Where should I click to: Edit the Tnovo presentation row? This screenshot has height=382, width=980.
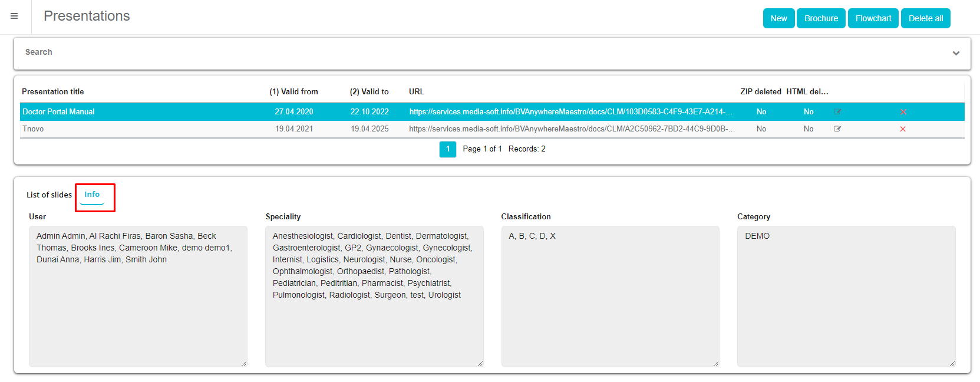837,129
